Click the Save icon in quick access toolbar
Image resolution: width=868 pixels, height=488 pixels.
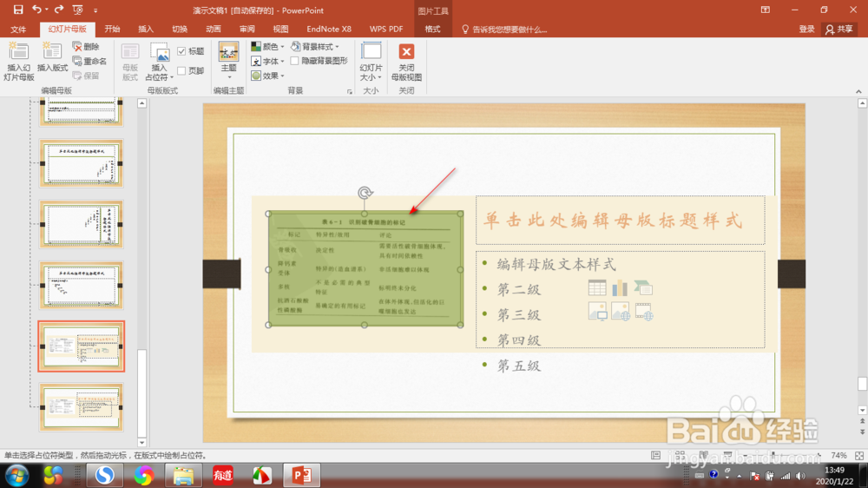pyautogui.click(x=17, y=10)
